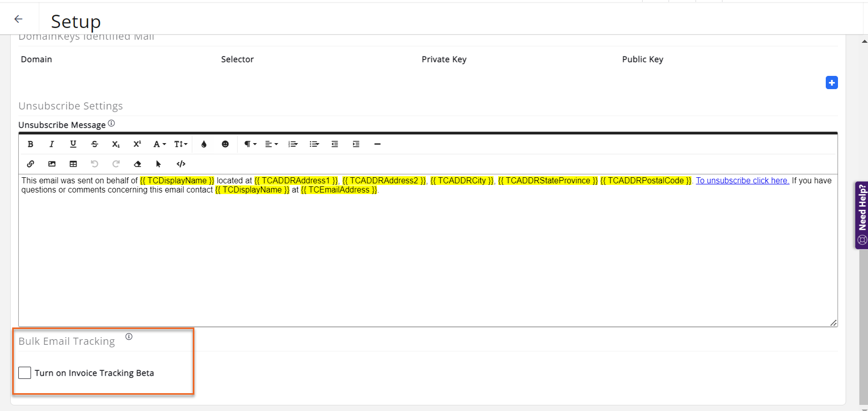Expand the font size dropdown
This screenshot has width=868, height=411.
(x=181, y=144)
